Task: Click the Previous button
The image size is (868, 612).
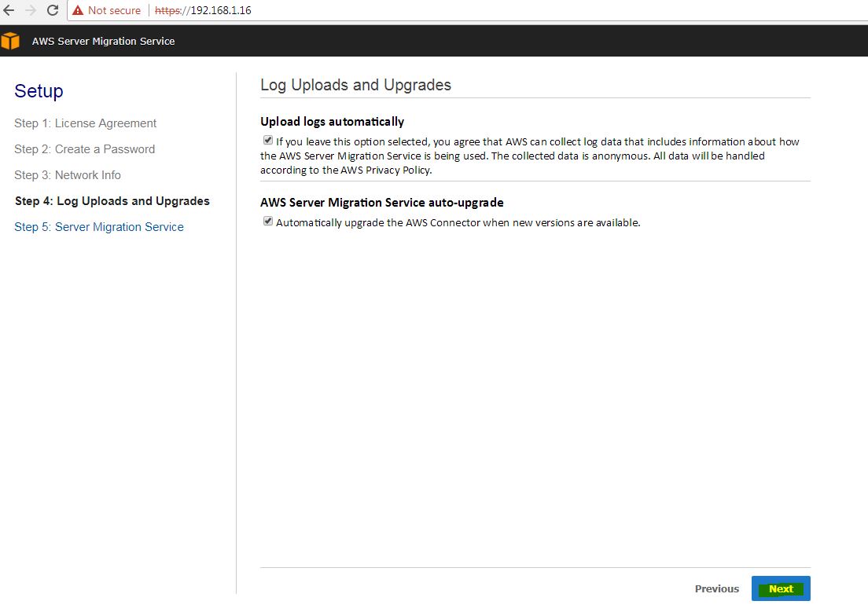Action: click(716, 588)
